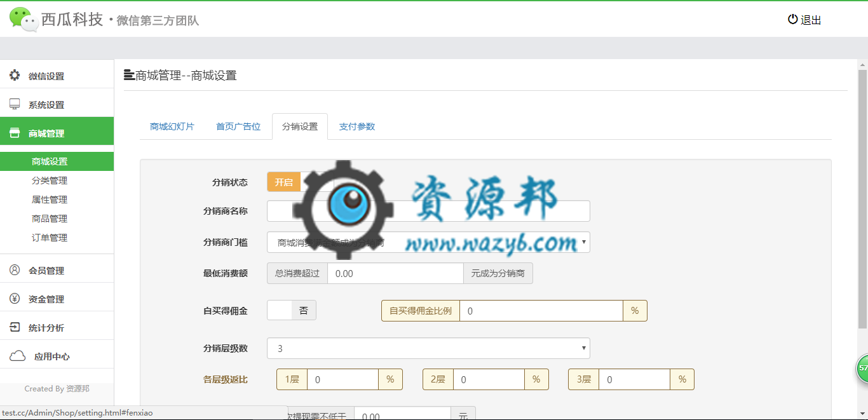Toggle the 自买得佣金 switch showing 否
Image resolution: width=868 pixels, height=420 pixels.
(292, 310)
